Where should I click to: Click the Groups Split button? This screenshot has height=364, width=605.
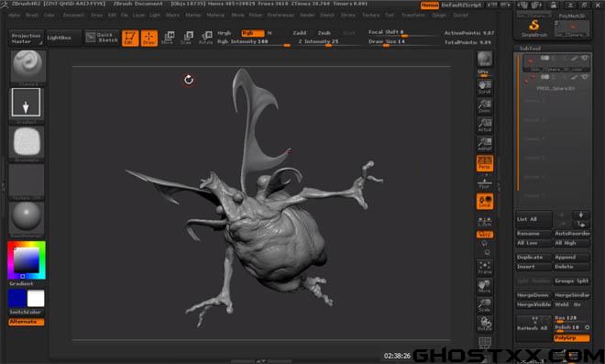[x=572, y=281]
